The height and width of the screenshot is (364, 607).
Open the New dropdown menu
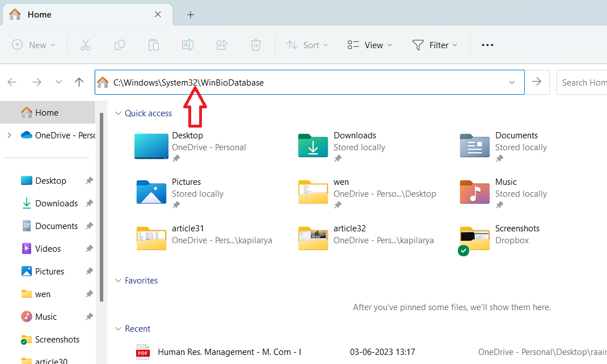point(34,45)
